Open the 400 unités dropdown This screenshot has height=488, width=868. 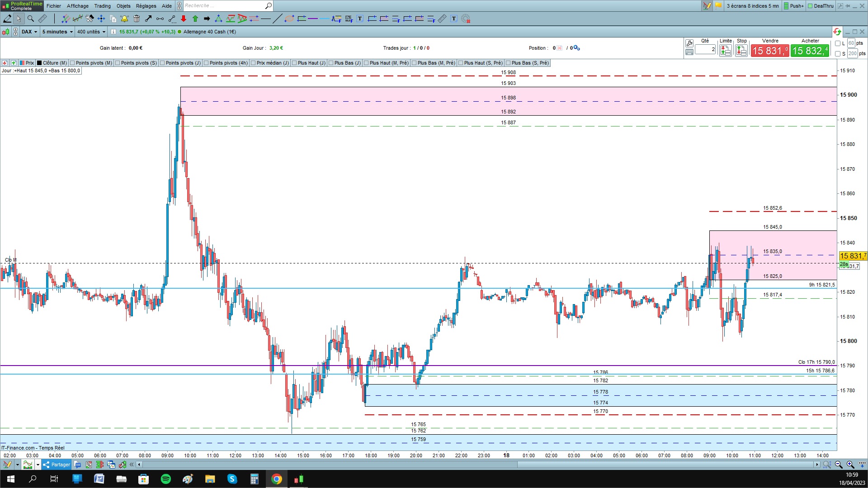pyautogui.click(x=91, y=32)
